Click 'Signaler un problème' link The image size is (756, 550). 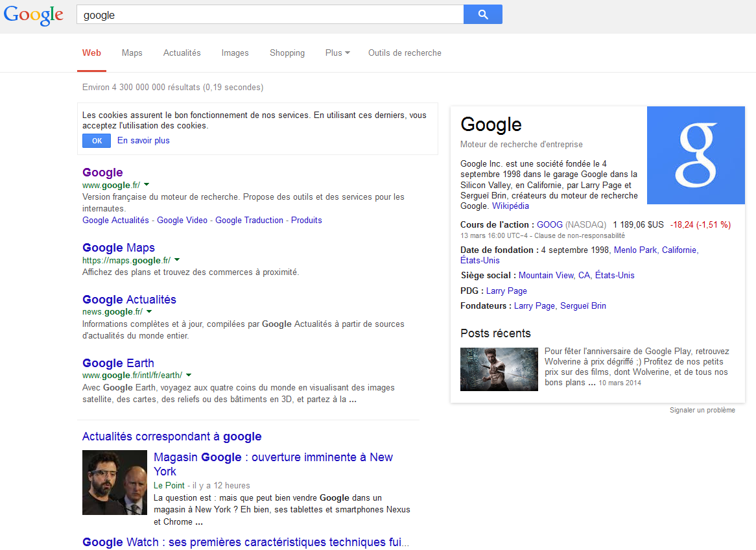point(702,410)
